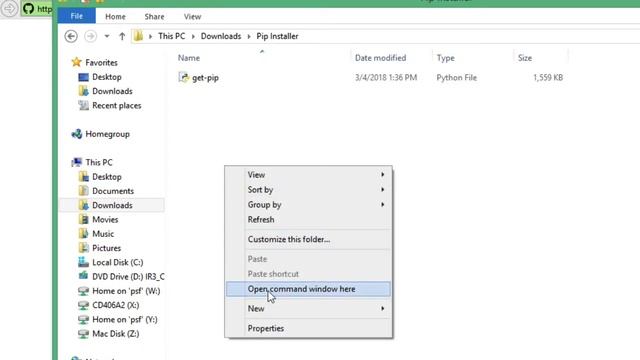Screen dimensions: 640x360
Task: Click the Pictures folder icon
Action: [83, 248]
